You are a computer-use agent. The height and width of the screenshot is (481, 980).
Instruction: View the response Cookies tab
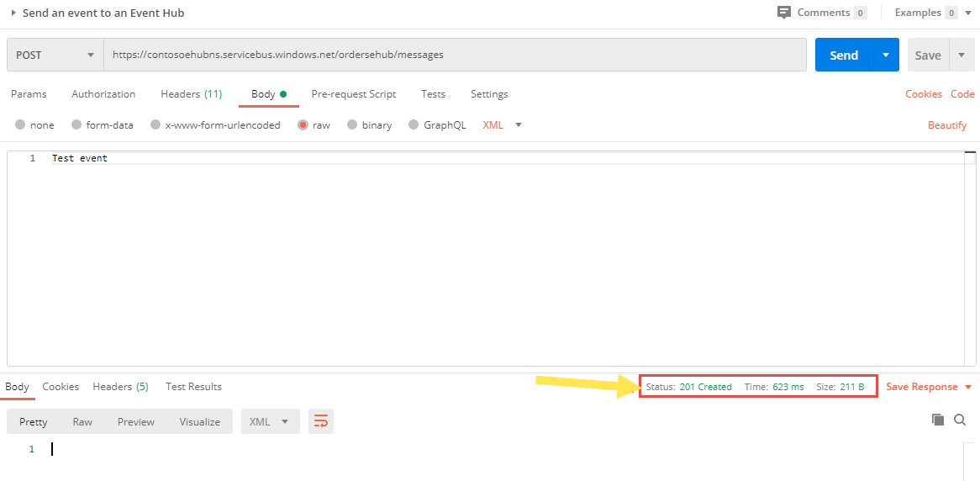tap(61, 387)
